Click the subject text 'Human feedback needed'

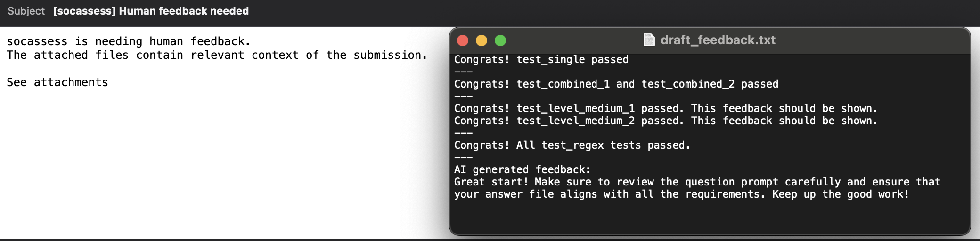tap(184, 11)
